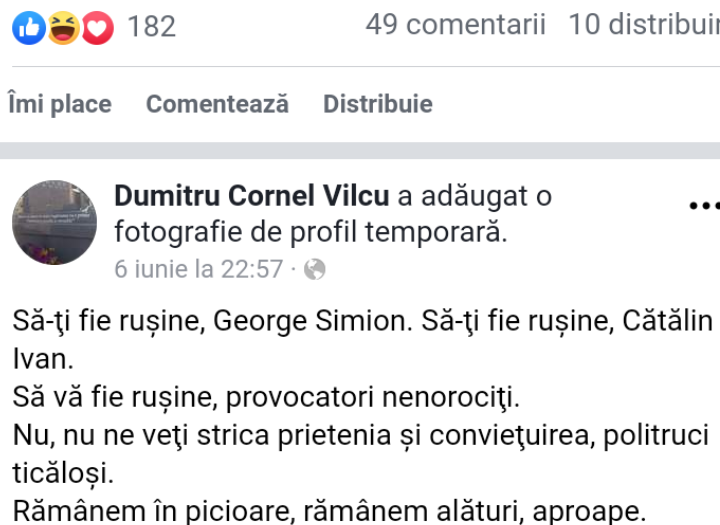Open the Dumitru Cornel Vilcu profile name

coord(252,196)
